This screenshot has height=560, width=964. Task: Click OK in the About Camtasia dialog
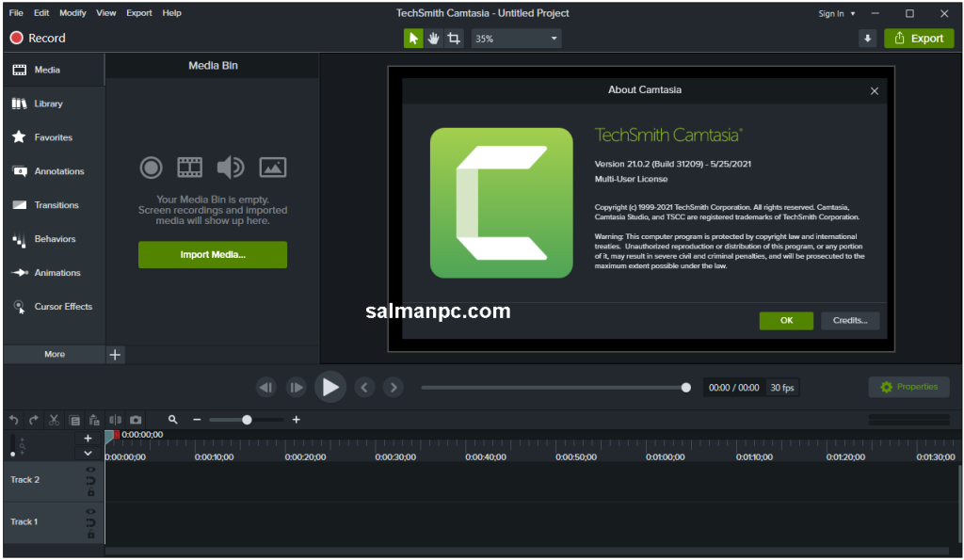786,320
